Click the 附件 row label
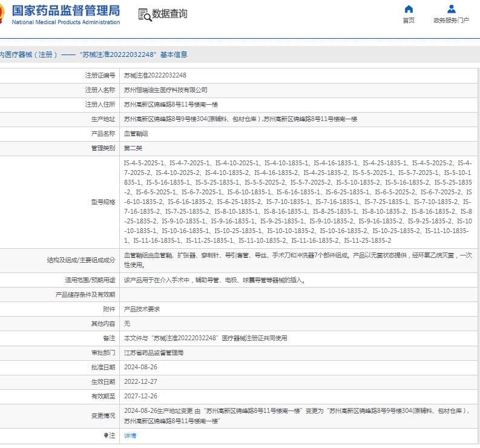 pos(110,309)
